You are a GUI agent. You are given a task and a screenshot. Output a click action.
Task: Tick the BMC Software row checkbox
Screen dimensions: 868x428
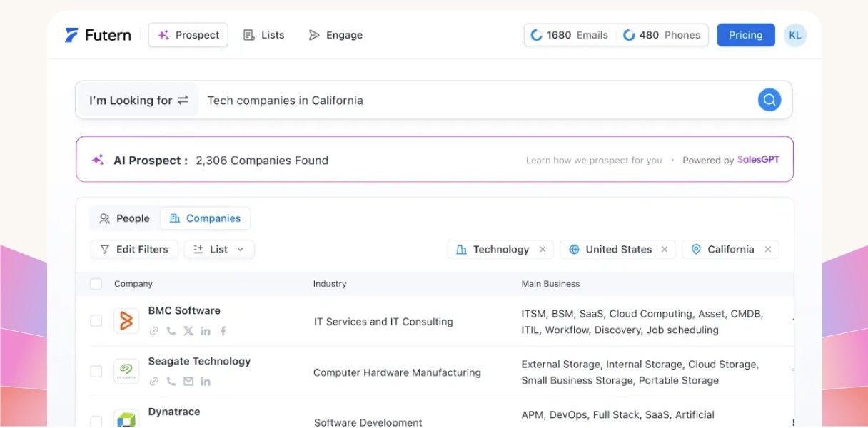click(x=96, y=321)
